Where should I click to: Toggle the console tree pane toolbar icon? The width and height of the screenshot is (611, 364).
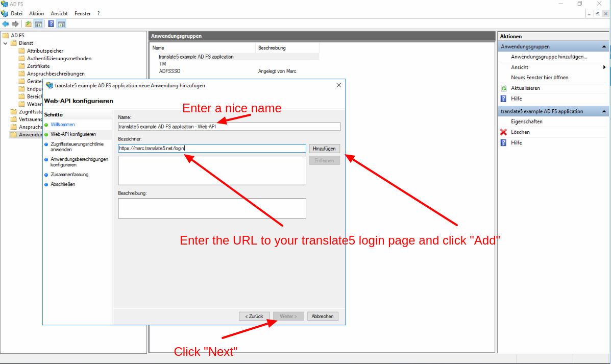(x=39, y=24)
